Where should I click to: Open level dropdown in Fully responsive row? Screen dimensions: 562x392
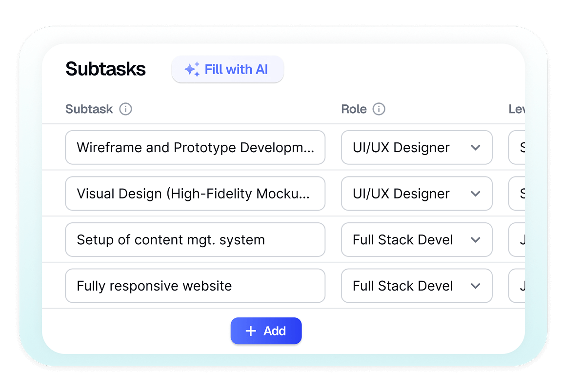(517, 286)
